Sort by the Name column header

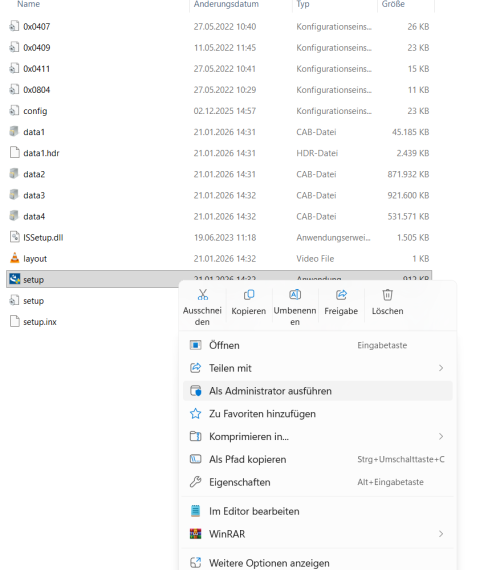28,4
